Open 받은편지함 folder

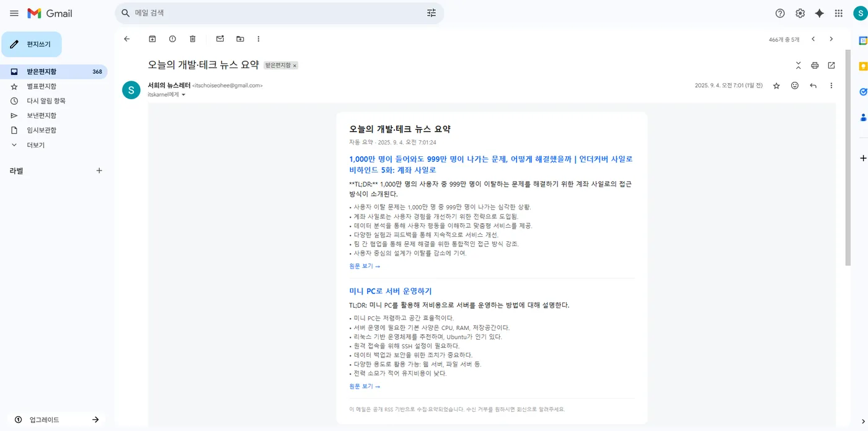click(54, 71)
